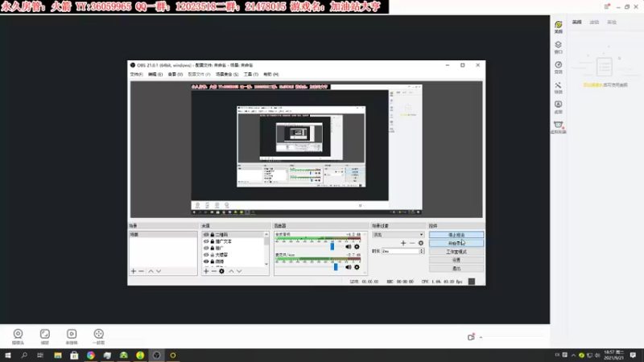Open OBS 帮助(H) menu
Viewport: 644px width, 362px height.
[x=271, y=74]
